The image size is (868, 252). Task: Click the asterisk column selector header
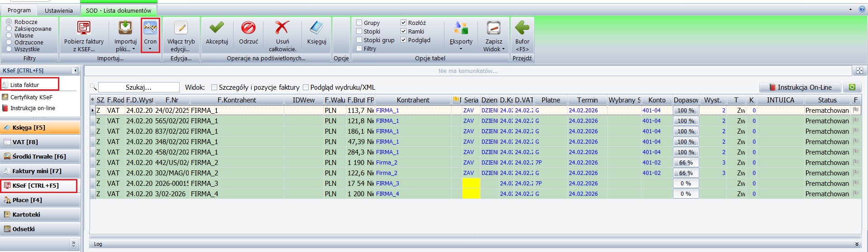tap(93, 100)
